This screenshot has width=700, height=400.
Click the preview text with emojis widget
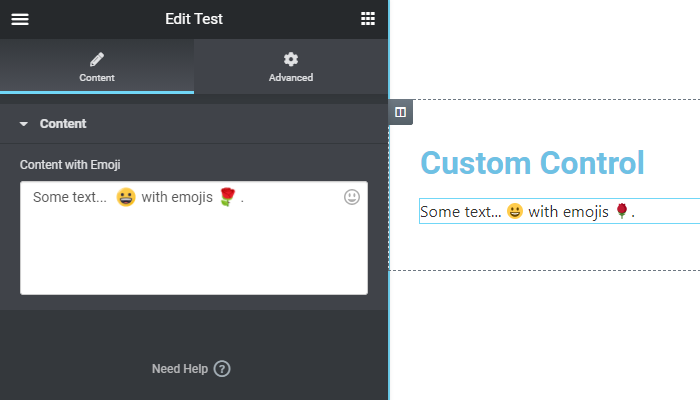coord(559,211)
